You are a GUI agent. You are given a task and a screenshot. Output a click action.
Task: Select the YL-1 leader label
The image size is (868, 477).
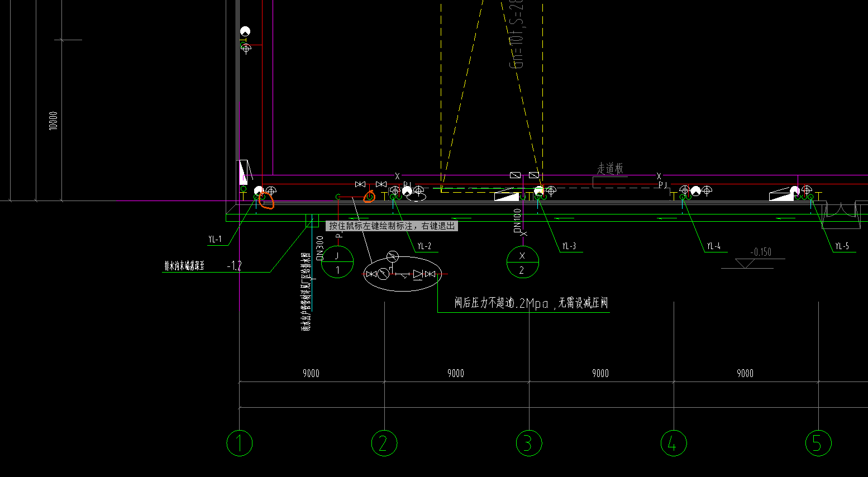pos(215,239)
